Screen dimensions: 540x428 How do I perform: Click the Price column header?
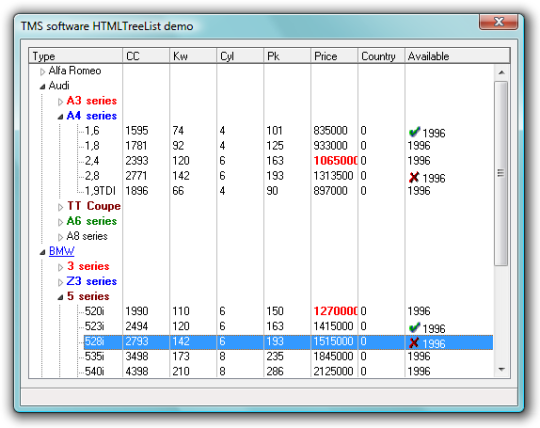point(334,56)
